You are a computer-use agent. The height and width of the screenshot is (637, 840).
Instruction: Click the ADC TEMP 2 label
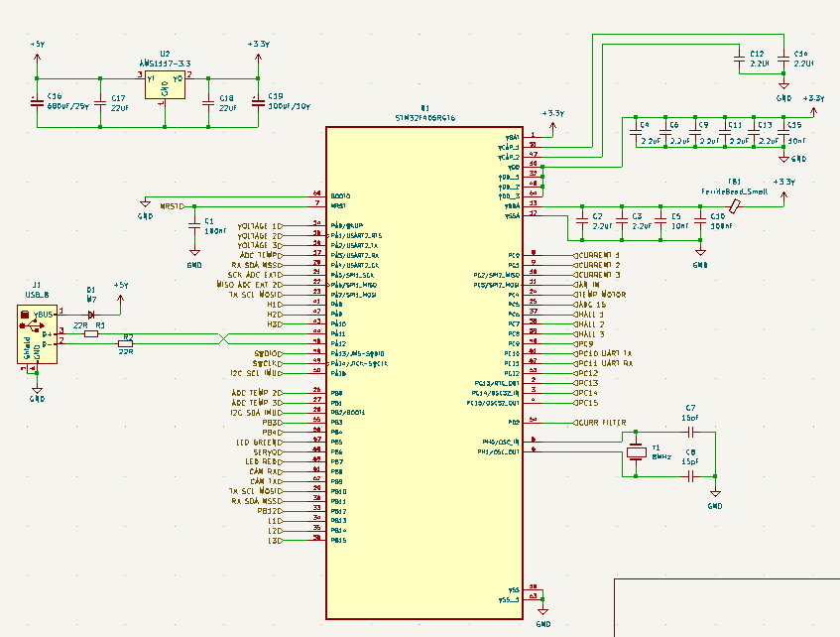pyautogui.click(x=257, y=393)
